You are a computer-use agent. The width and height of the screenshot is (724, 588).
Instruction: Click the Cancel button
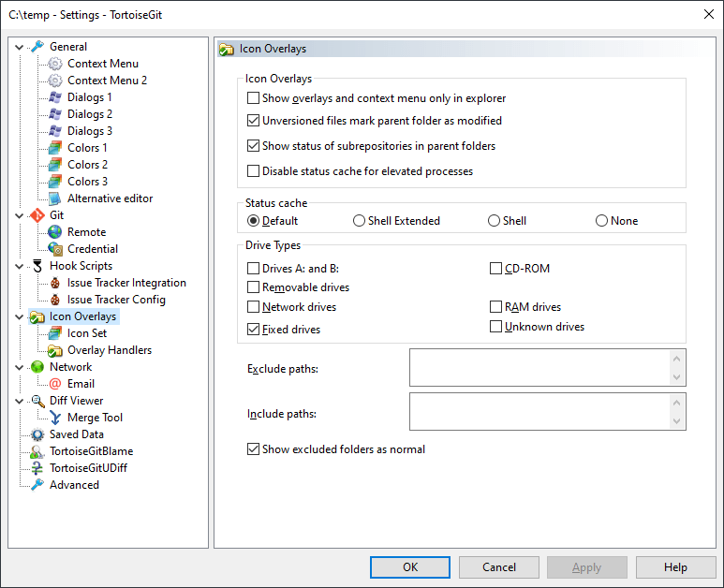coord(499,567)
